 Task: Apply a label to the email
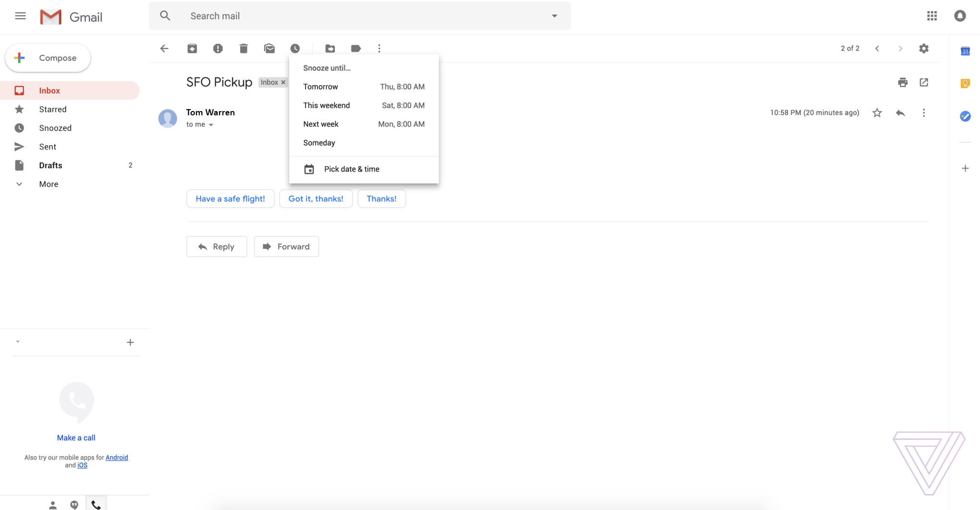(355, 48)
